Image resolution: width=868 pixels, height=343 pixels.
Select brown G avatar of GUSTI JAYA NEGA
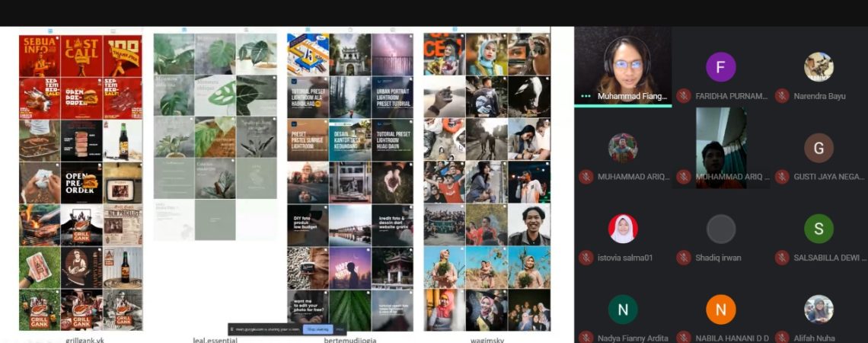(x=819, y=148)
